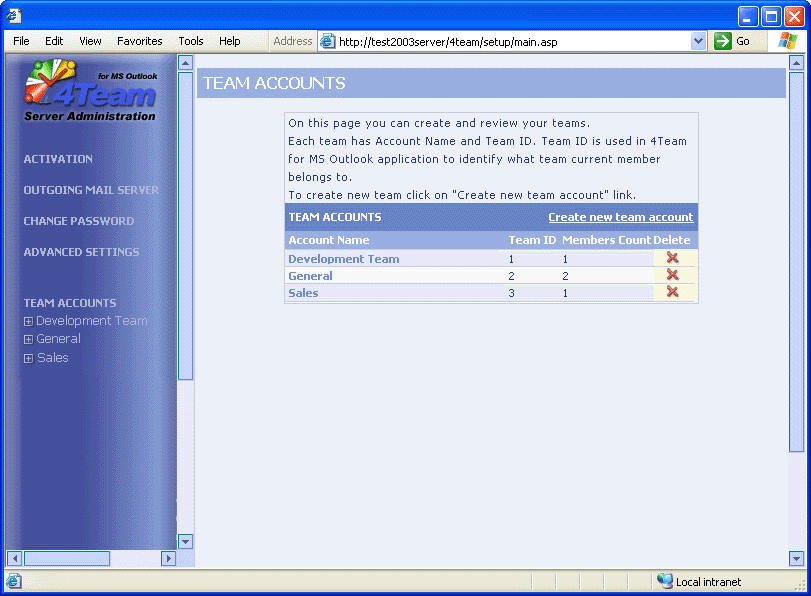Open the address bar history dropdown
This screenshot has width=811, height=596.
click(698, 41)
